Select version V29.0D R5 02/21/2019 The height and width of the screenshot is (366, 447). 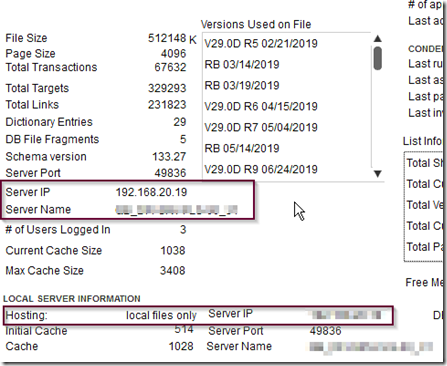click(x=261, y=44)
